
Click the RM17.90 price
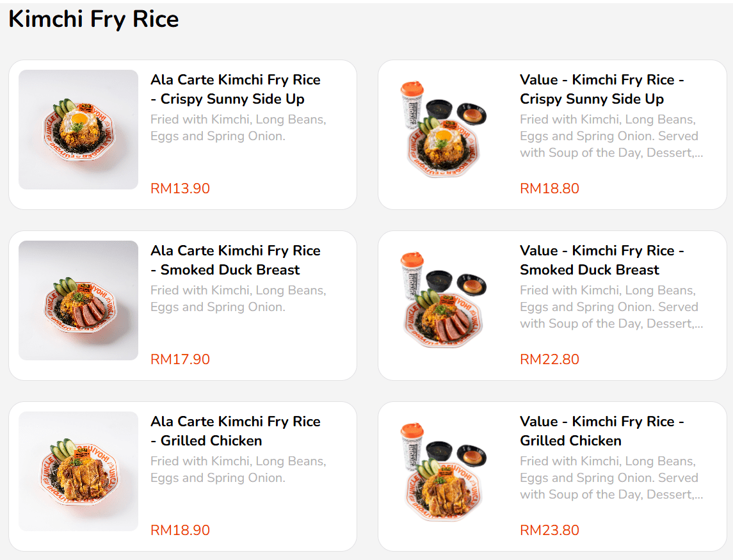[180, 360]
